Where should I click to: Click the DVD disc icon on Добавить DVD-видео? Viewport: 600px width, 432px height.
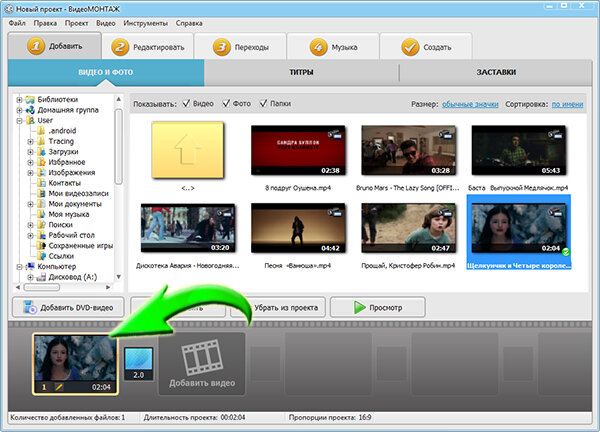tap(30, 307)
